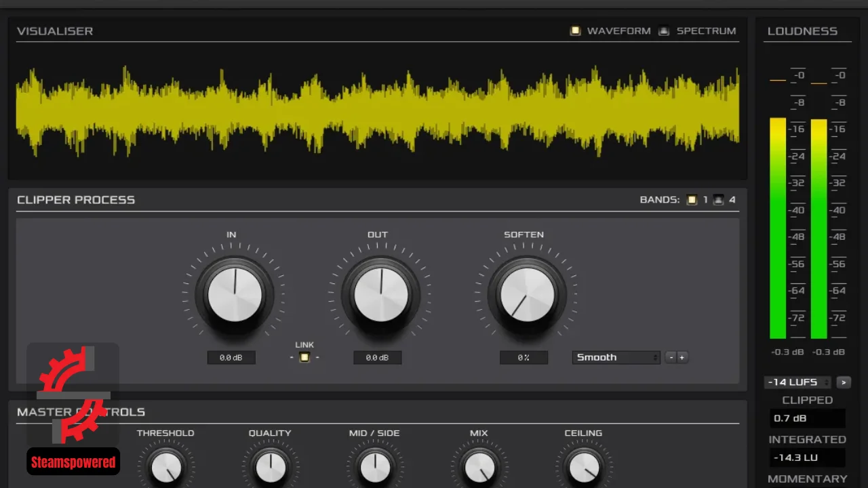Click the OUT 0.0 dB value field
The height and width of the screenshot is (488, 868).
pos(377,357)
